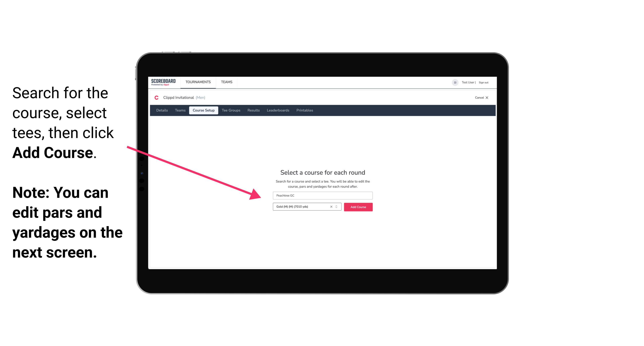Open the Printables tab

(305, 110)
